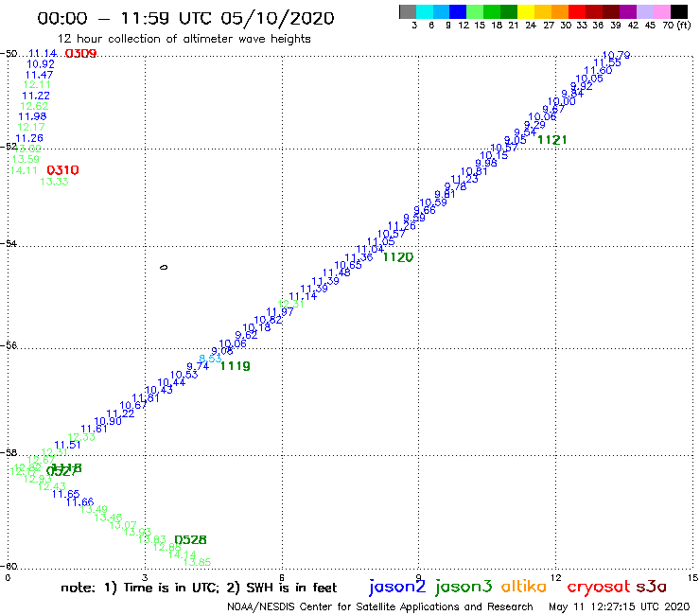This screenshot has width=700, height=615.
Task: Click the 'note: 1) Time is in UTC' text
Action: pyautogui.click(x=140, y=588)
